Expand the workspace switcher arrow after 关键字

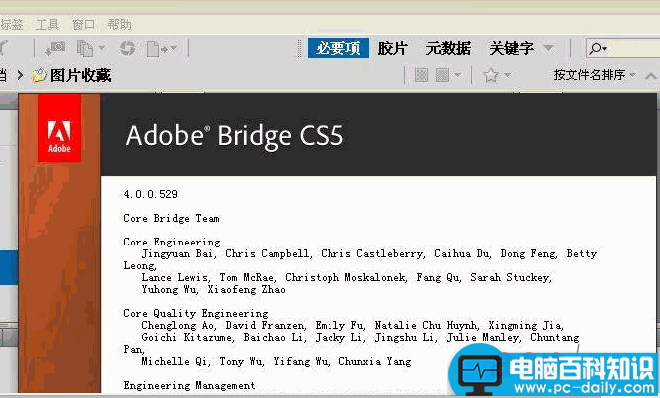pos(548,48)
